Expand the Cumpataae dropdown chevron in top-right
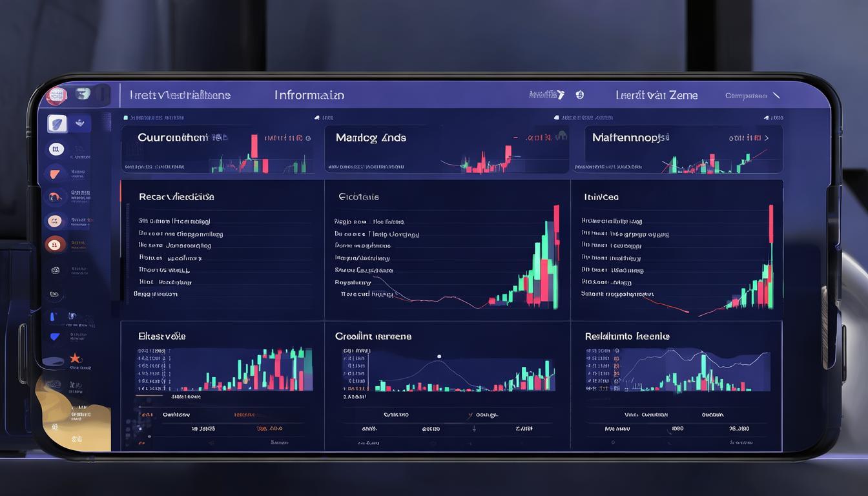 point(776,96)
